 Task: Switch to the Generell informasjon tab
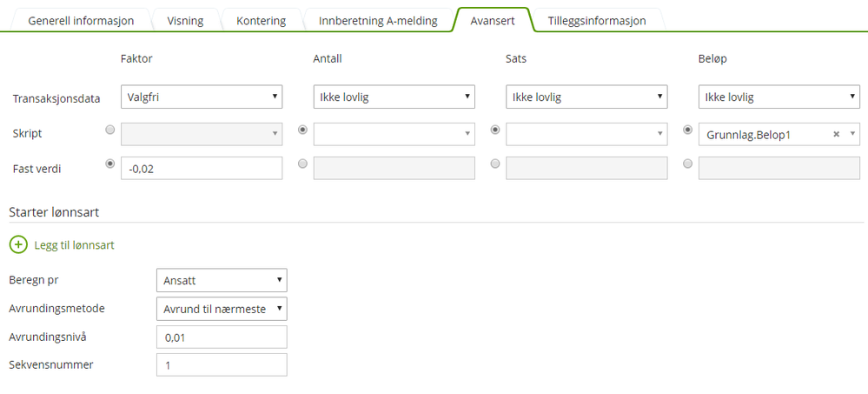[x=82, y=21]
